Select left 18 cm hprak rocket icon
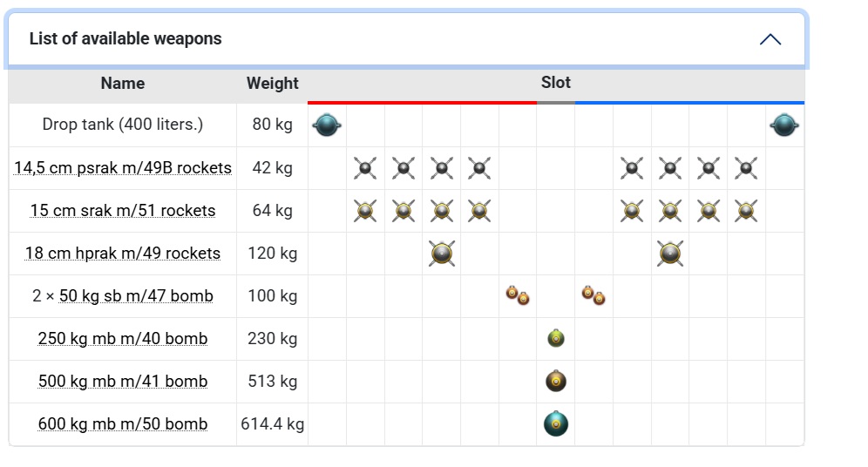 point(442,254)
